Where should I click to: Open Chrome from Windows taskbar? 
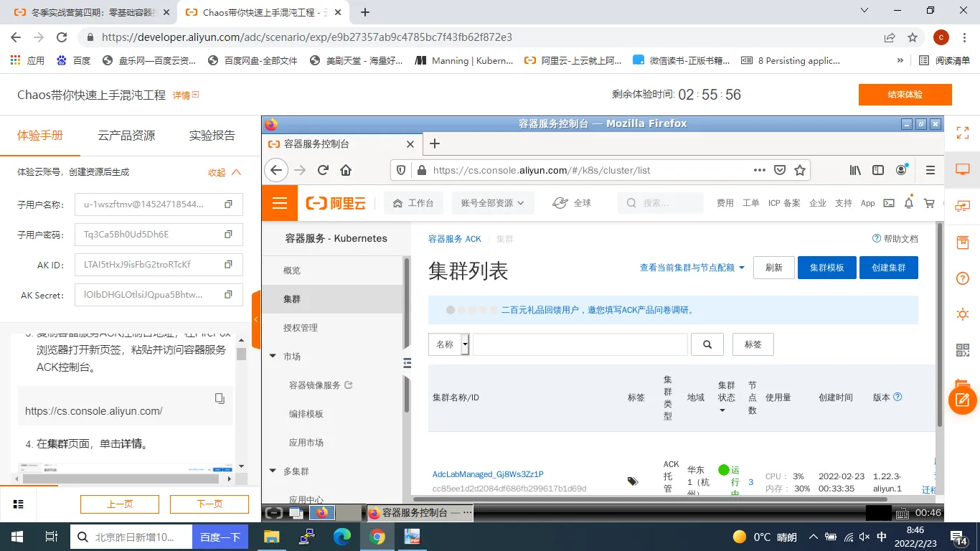[377, 537]
